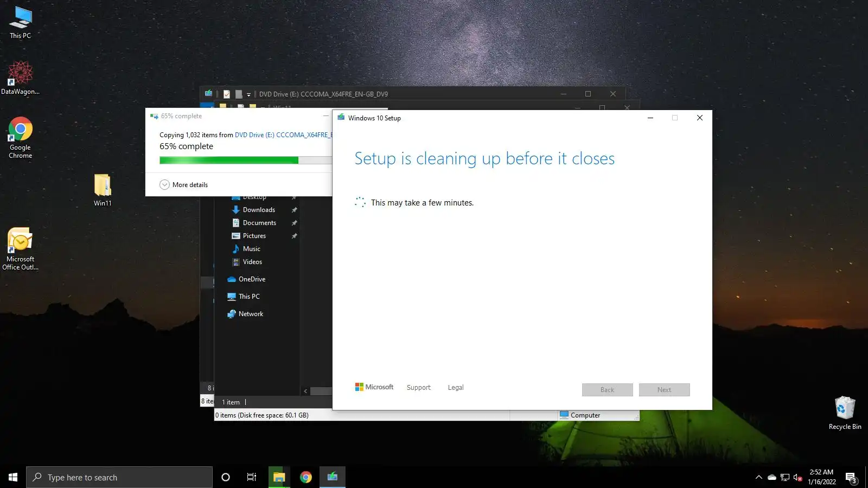
Task: Close the Windows 10 Setup window
Action: click(x=700, y=118)
